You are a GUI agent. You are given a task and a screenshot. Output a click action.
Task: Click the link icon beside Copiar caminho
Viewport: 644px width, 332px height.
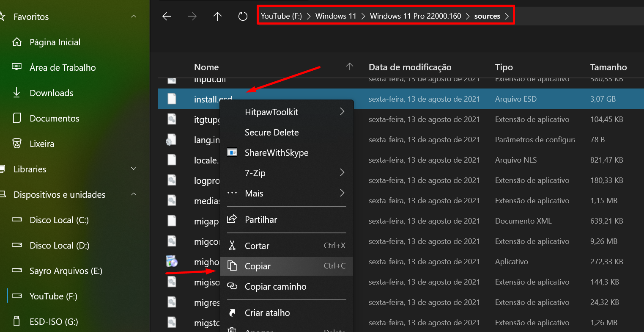tap(232, 286)
